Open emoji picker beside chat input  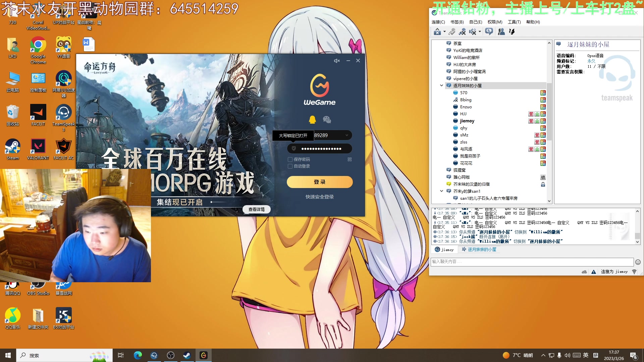pyautogui.click(x=638, y=262)
